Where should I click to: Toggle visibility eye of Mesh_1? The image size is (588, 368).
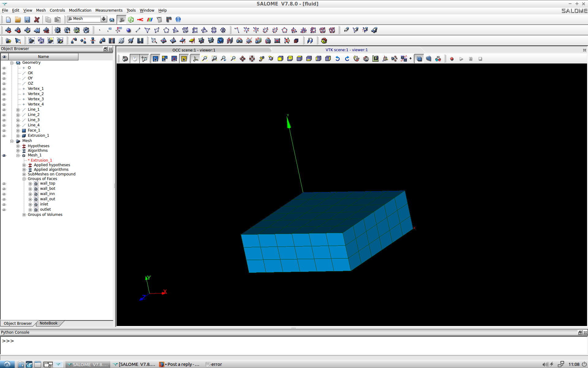[4, 155]
